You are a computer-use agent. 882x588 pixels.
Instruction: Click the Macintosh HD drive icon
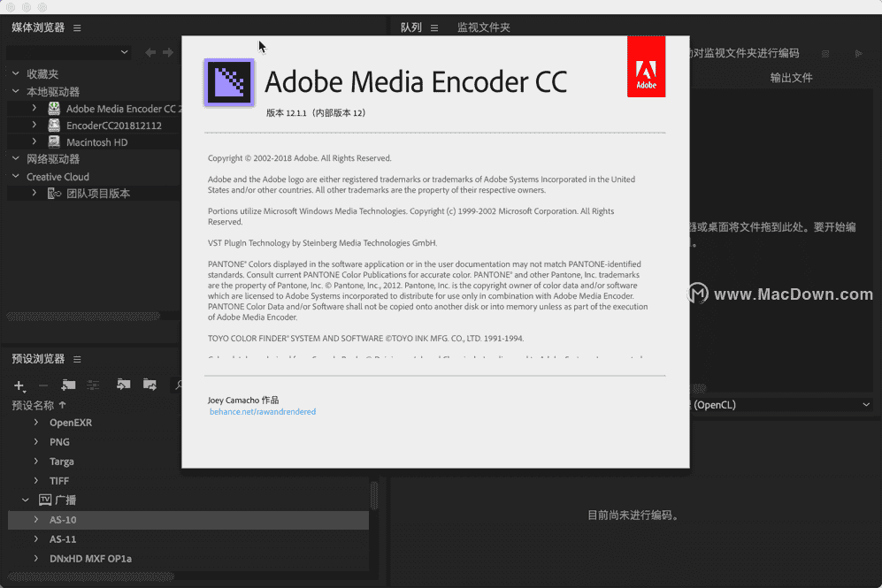(54, 142)
